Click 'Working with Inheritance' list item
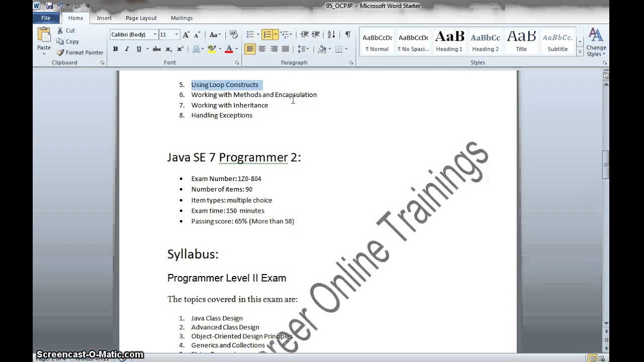The width and height of the screenshot is (644, 362). pos(229,105)
